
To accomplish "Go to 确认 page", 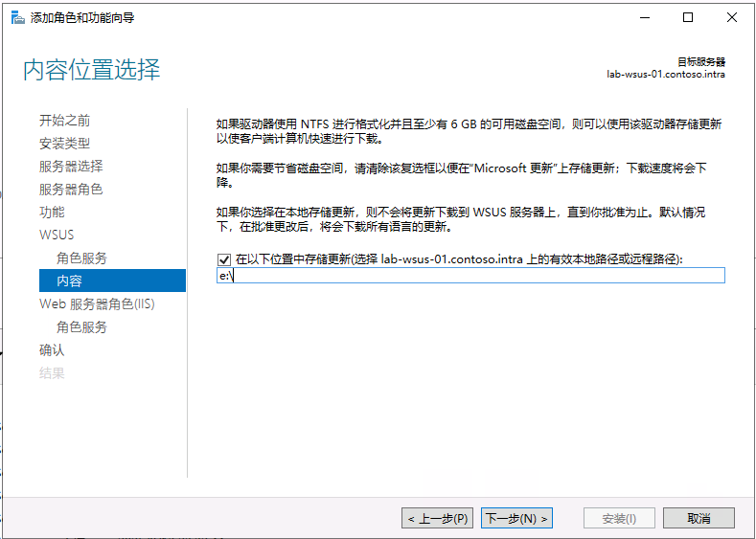I will pyautogui.click(x=52, y=349).
